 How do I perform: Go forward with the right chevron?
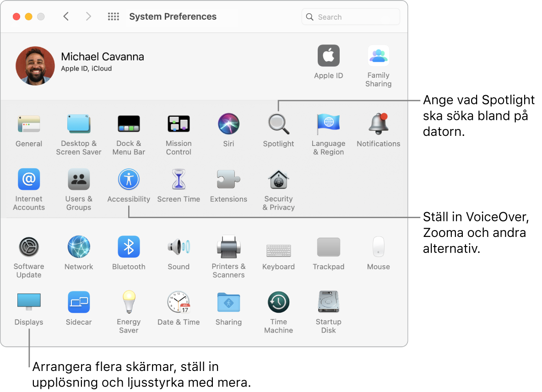(88, 16)
